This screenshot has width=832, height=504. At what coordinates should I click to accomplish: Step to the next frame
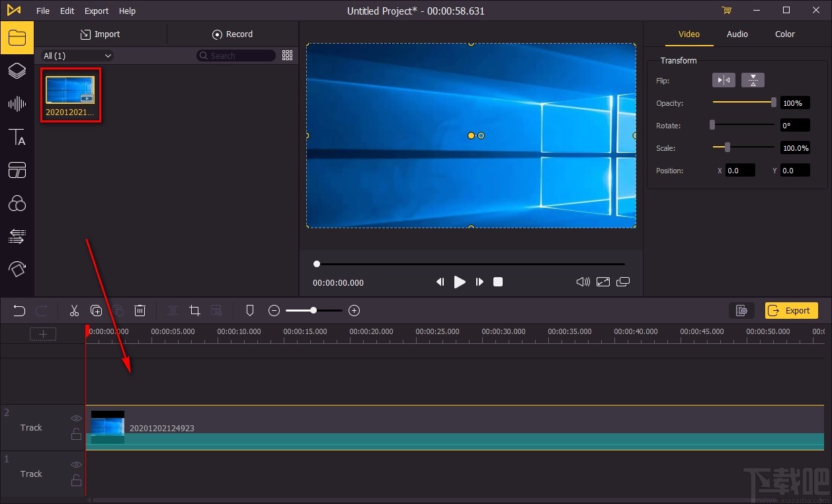(479, 282)
